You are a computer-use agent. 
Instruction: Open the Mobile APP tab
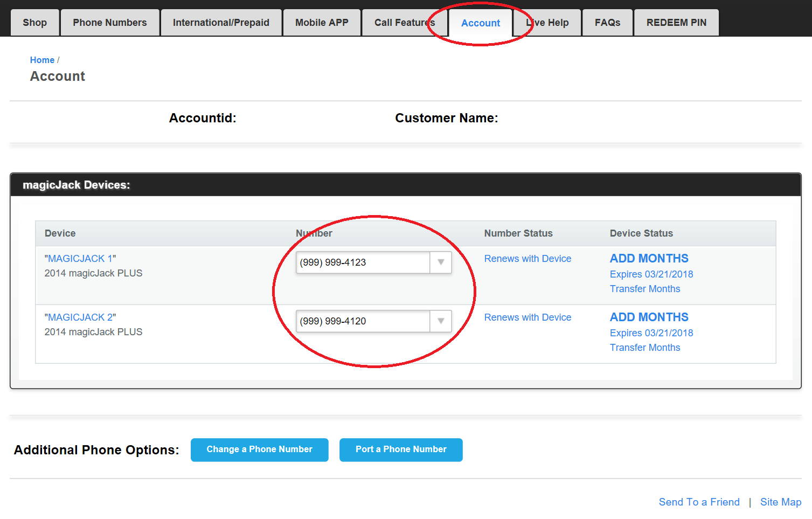click(321, 22)
